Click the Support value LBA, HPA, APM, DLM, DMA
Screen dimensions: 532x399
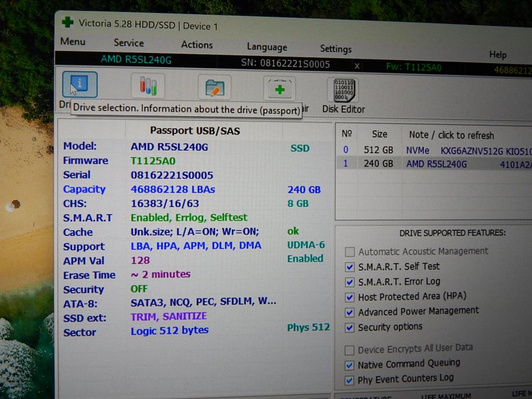(x=196, y=246)
